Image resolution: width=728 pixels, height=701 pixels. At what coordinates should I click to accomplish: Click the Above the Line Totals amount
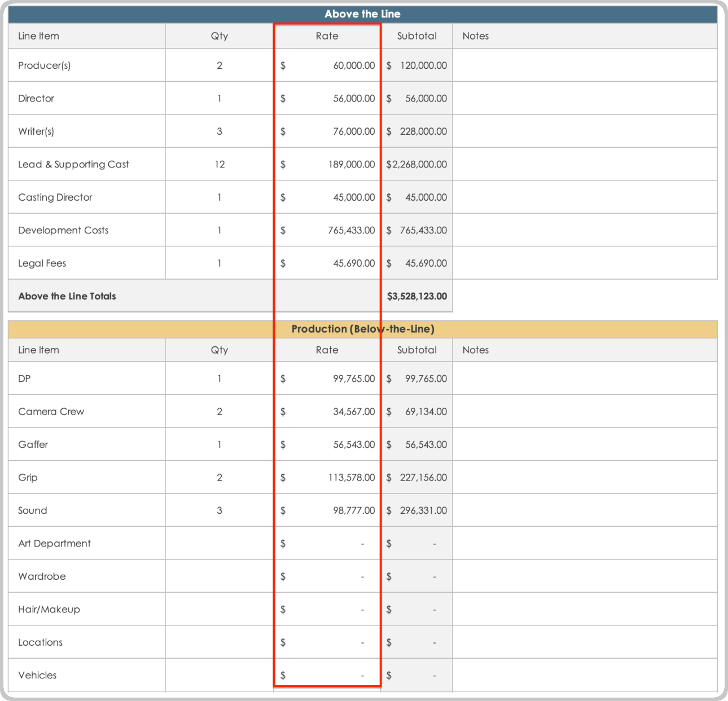click(x=416, y=296)
